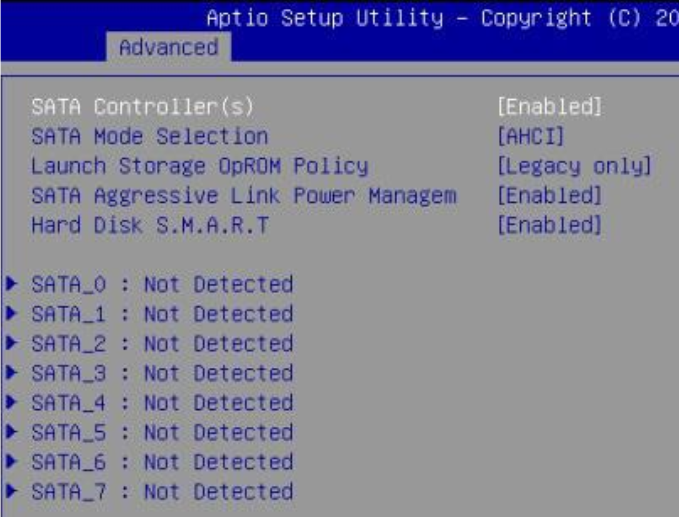Screen dimensions: 679x517
Task: Open the SATA_0 Not Detected submenu
Action: [162, 284]
